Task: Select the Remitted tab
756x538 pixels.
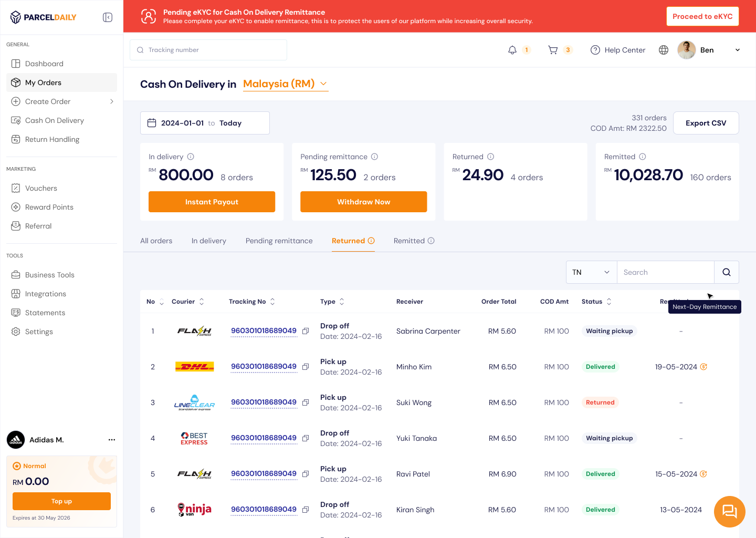Action: 409,241
